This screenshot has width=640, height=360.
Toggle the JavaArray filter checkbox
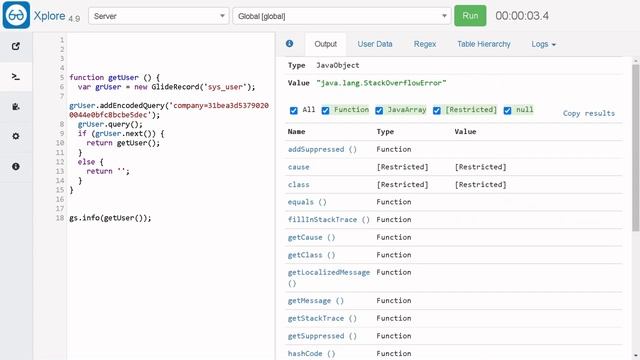(x=379, y=111)
